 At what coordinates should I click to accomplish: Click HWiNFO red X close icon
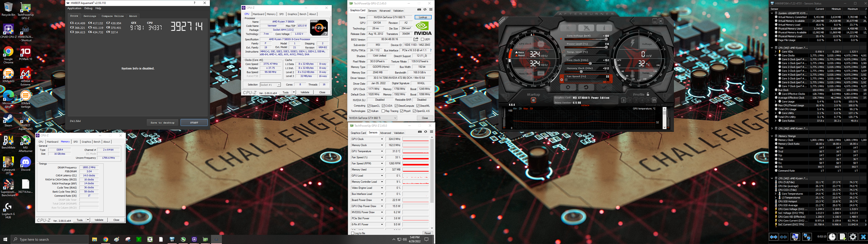[863, 237]
